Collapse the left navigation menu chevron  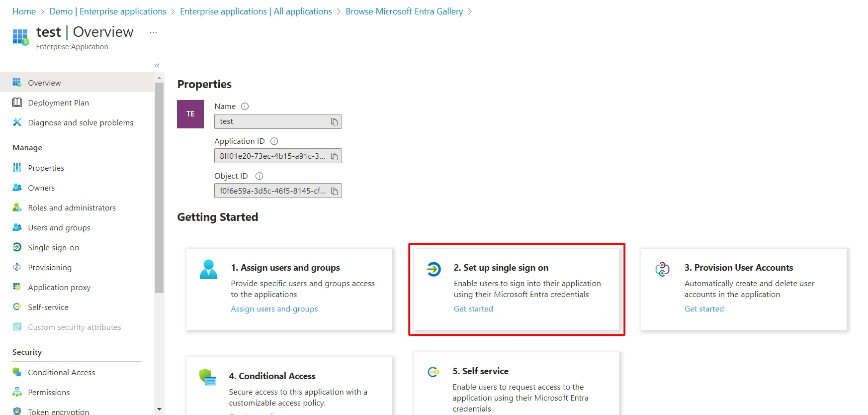(157, 66)
